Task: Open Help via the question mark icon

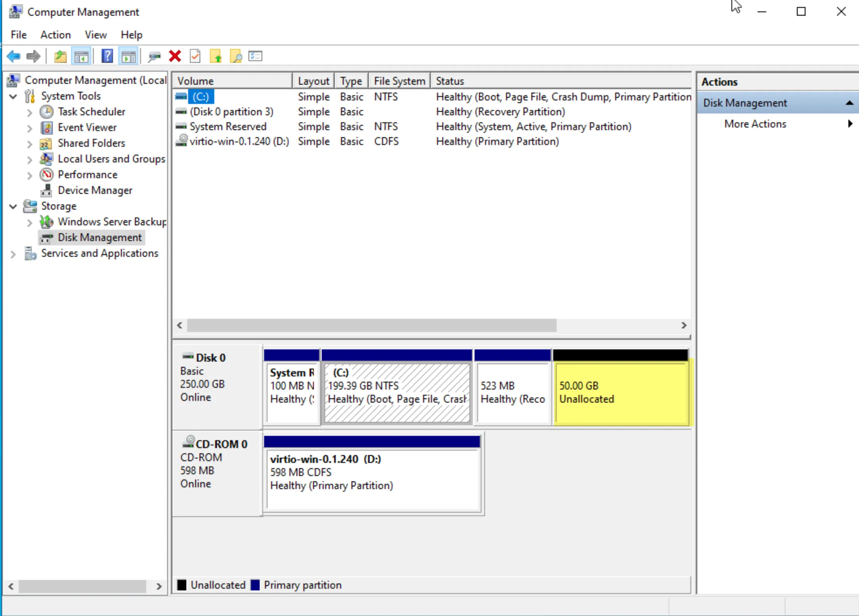Action: (107, 56)
